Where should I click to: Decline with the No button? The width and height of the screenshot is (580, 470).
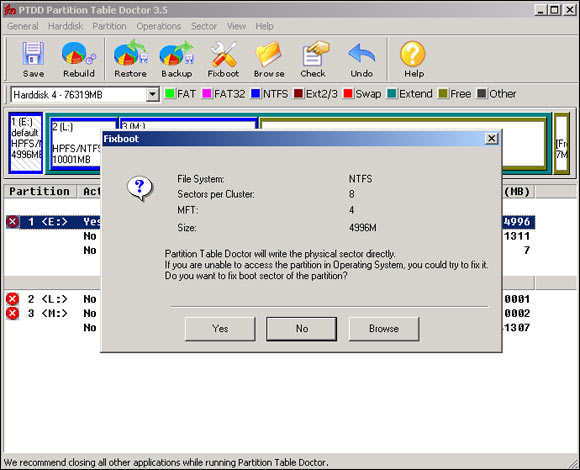pyautogui.click(x=301, y=328)
